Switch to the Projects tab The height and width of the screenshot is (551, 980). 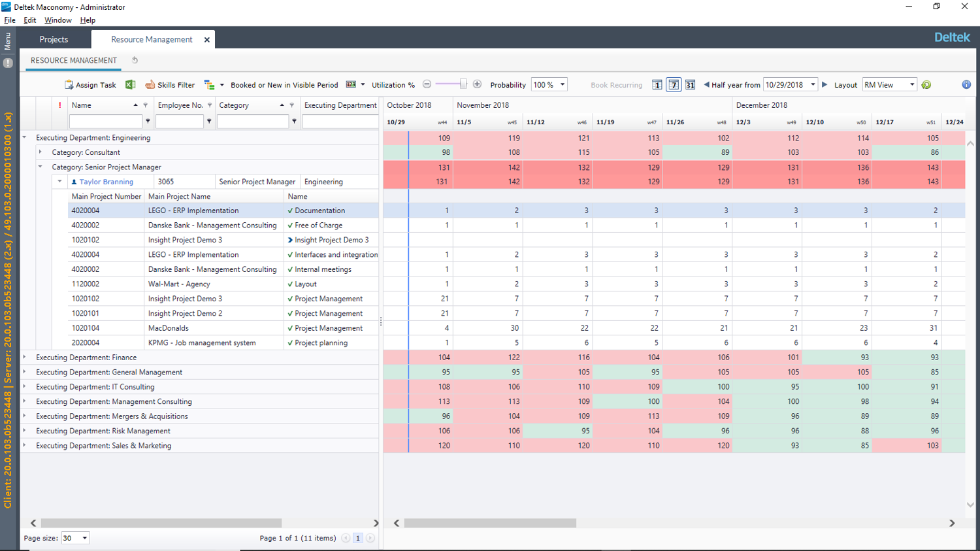[x=54, y=39]
